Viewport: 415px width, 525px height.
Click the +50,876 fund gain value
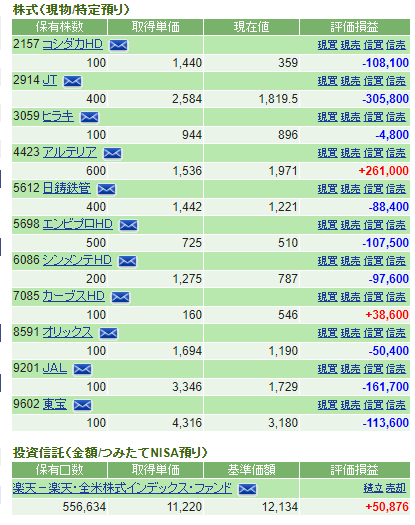pyautogui.click(x=387, y=507)
